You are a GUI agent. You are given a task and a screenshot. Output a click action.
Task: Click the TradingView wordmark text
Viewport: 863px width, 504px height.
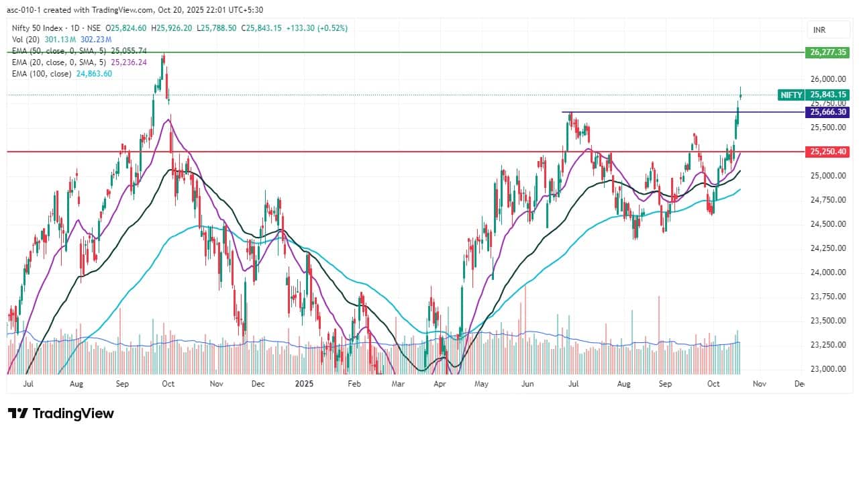point(72,413)
